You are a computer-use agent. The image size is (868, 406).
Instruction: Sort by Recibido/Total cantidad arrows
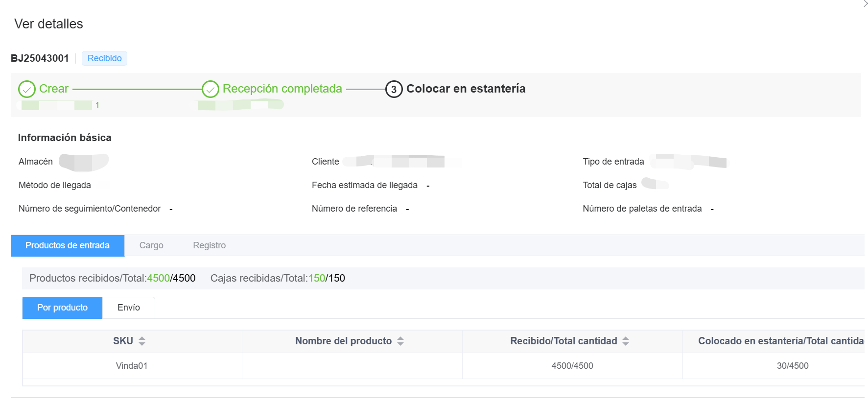point(626,341)
